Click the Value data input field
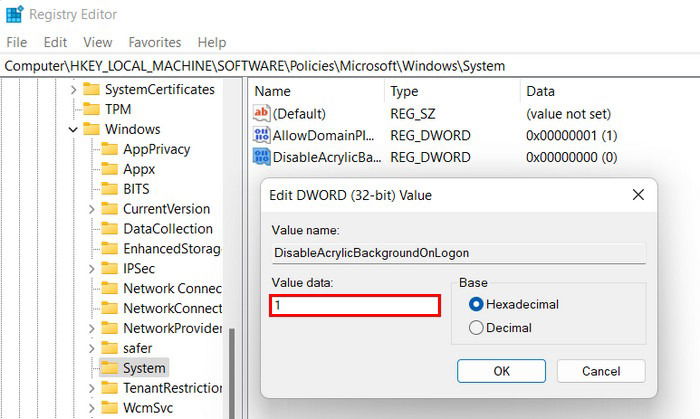700x419 pixels. 355,305
